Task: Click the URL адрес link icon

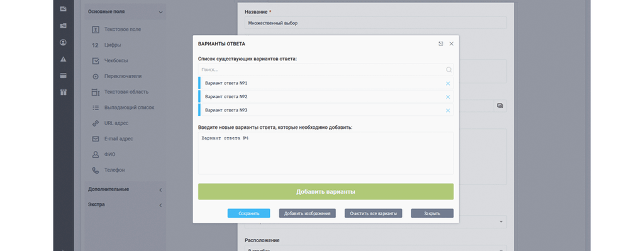Action: 96,123
